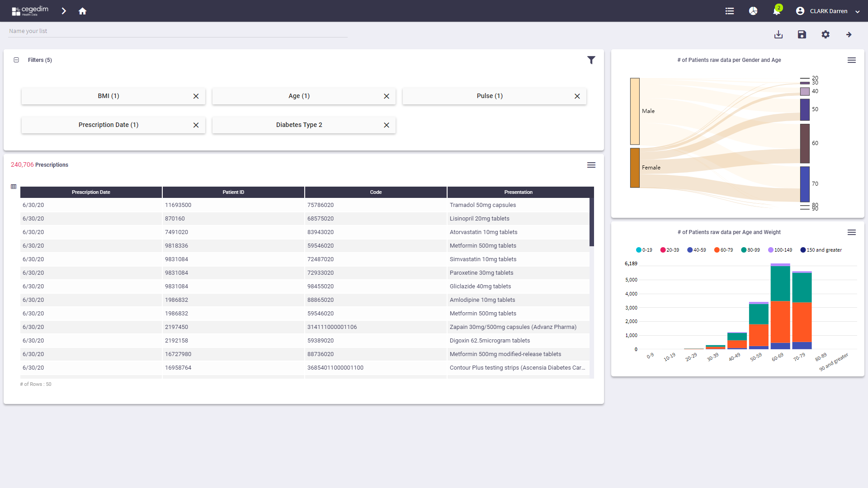Image resolution: width=868 pixels, height=488 pixels.
Task: Open Gender and Age chart menu
Action: pyautogui.click(x=852, y=60)
